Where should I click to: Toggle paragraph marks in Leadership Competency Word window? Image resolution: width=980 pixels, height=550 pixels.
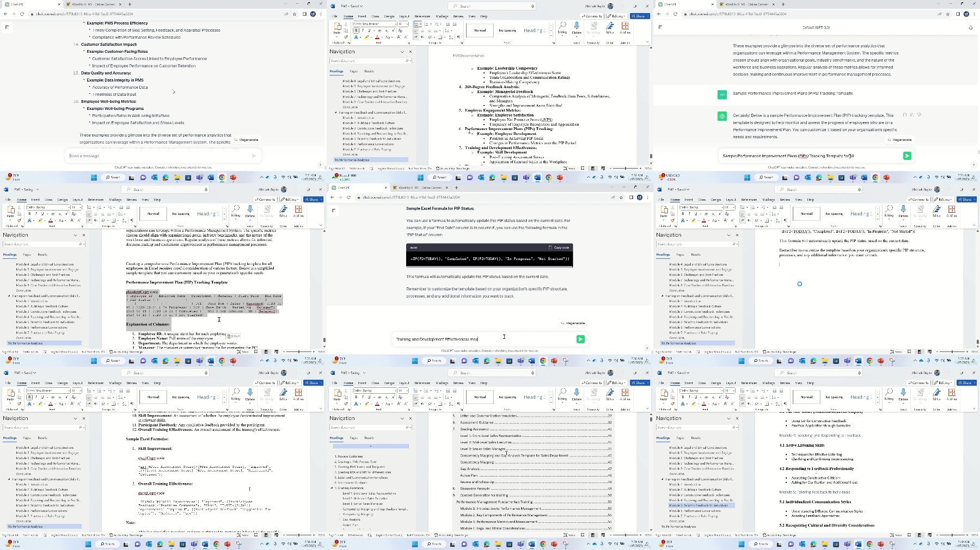[x=458, y=37]
